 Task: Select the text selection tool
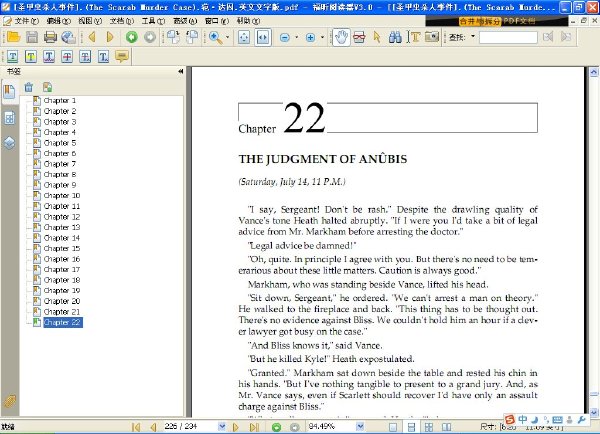click(414, 37)
